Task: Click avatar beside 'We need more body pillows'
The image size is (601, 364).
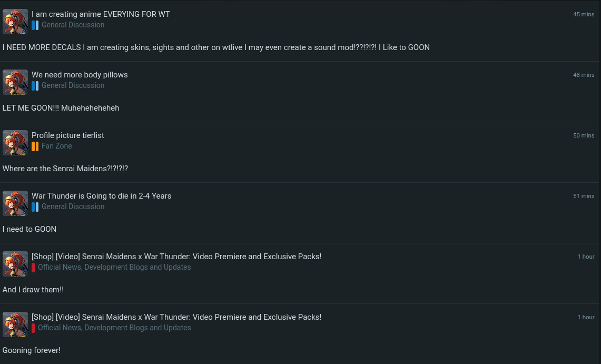Action: [15, 82]
